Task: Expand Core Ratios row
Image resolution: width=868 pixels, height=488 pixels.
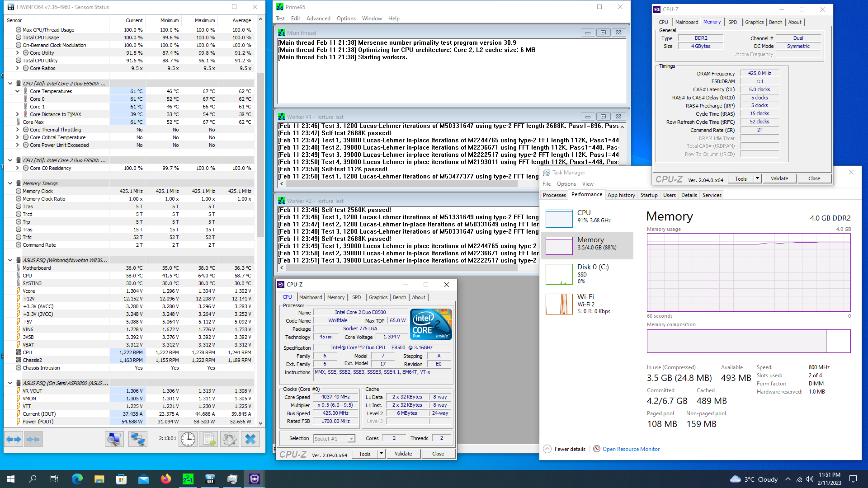Action: (17, 68)
